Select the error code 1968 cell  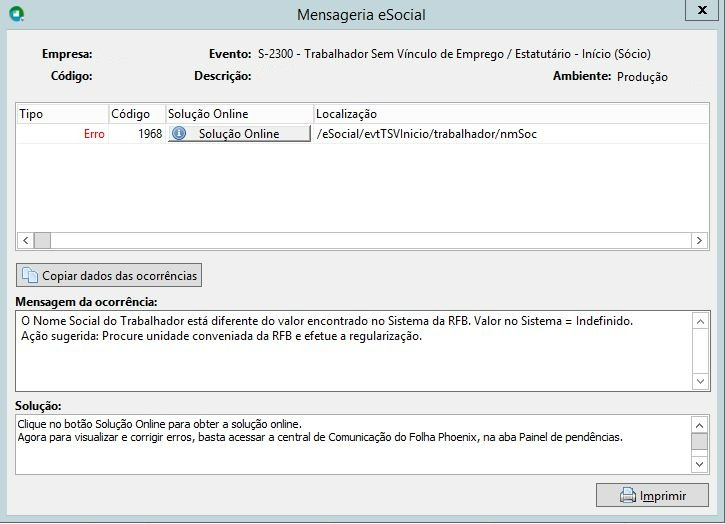tap(137, 134)
